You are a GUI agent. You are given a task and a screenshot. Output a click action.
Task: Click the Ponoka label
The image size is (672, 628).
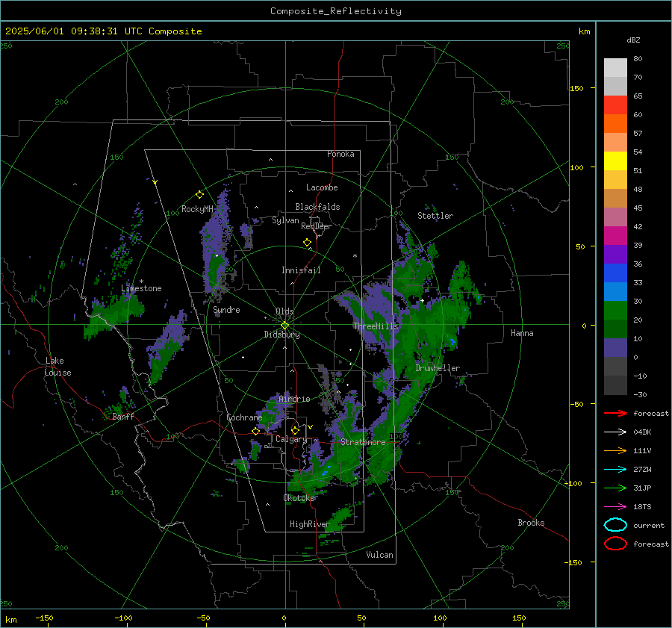pyautogui.click(x=340, y=154)
